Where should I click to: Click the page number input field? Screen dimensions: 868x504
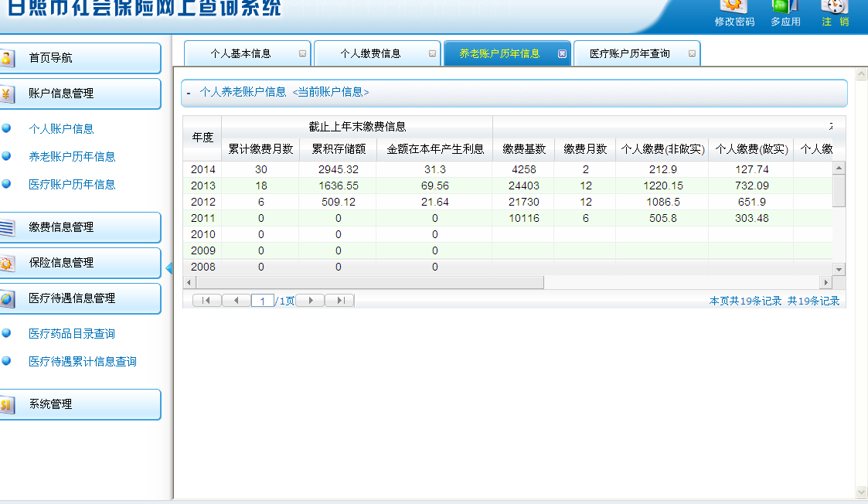263,301
